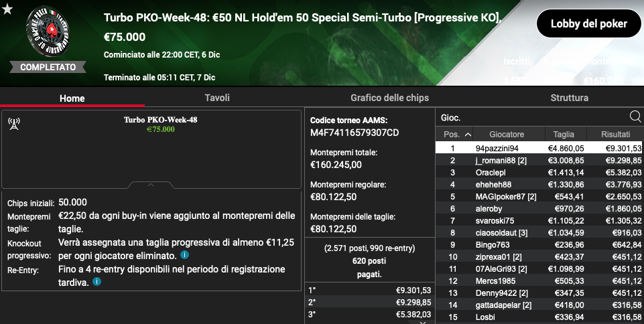644x324 pixels.
Task: Open the player search magnifier icon
Action: (x=635, y=117)
